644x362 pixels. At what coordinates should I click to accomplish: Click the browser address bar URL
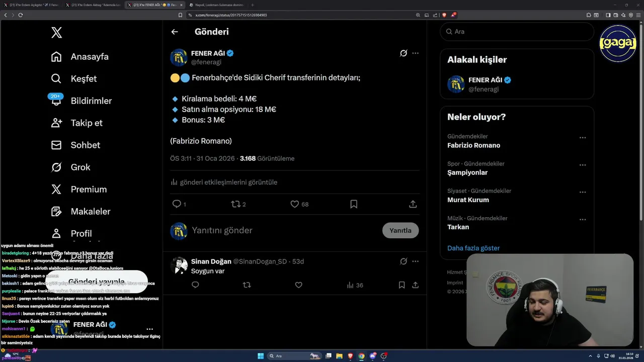click(231, 15)
